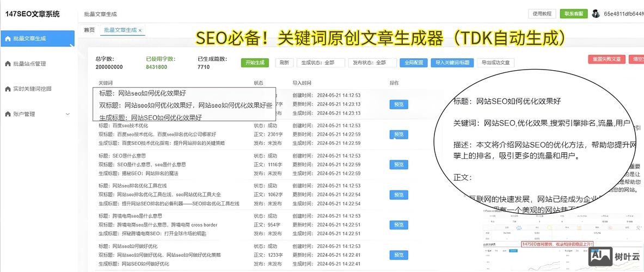Image resolution: width=644 pixels, height=272 pixels.
Task: Click the text 正文: 1116字
Action: (268, 164)
